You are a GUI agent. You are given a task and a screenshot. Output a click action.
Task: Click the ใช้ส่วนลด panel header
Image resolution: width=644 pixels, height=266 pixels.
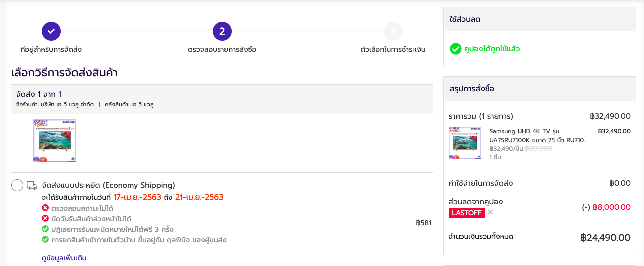[540, 19]
